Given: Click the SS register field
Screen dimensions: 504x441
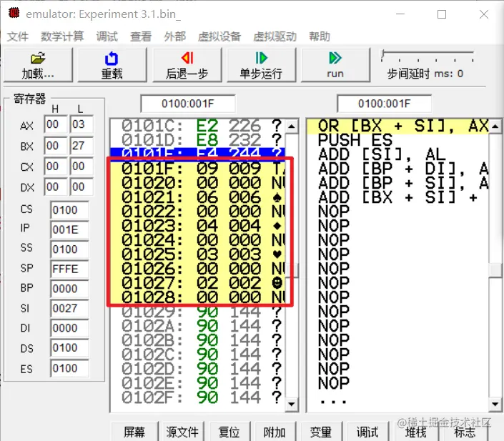Looking at the screenshot, I should coord(69,249).
